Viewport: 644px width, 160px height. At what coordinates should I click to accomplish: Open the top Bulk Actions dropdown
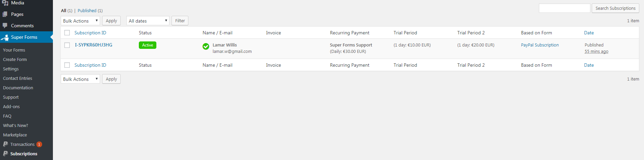[80, 21]
